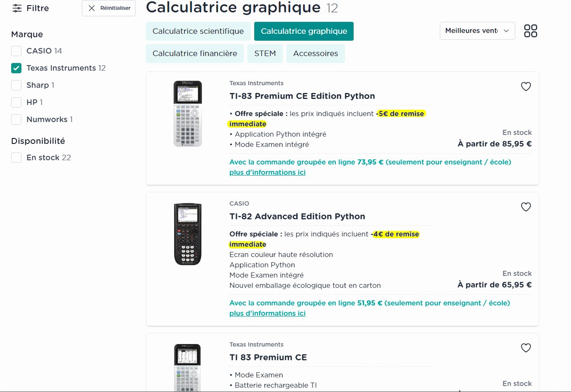This screenshot has width=571, height=392.
Task: Click the 'Marque' filter heading
Action: [x=27, y=34]
